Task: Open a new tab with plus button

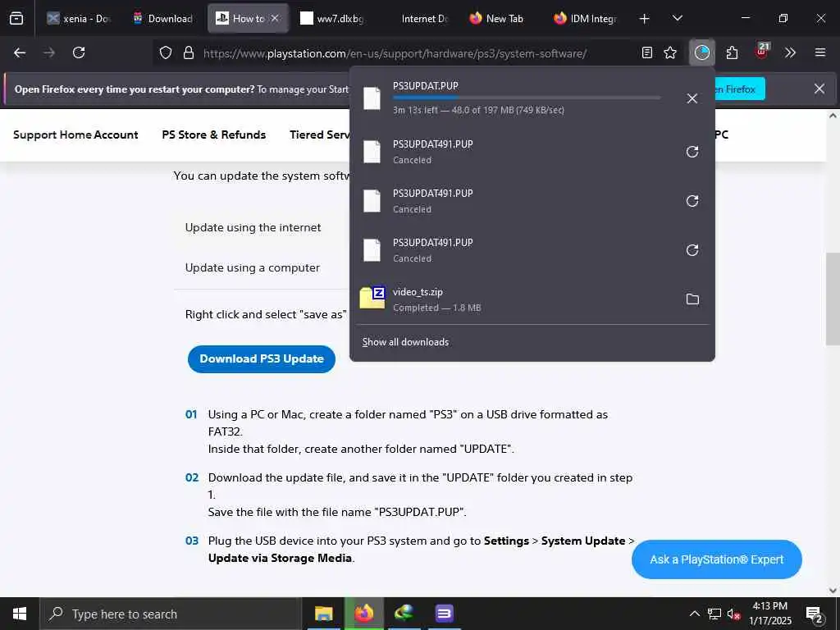Action: coord(645,19)
